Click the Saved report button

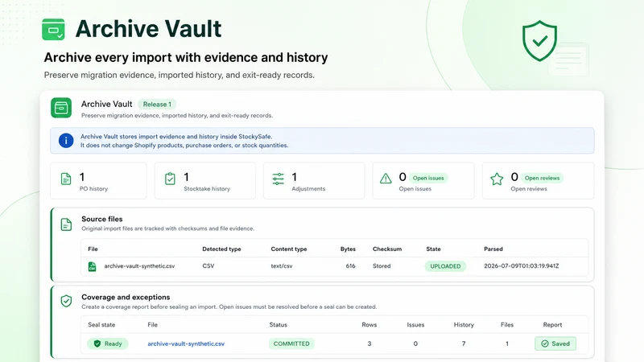point(555,343)
